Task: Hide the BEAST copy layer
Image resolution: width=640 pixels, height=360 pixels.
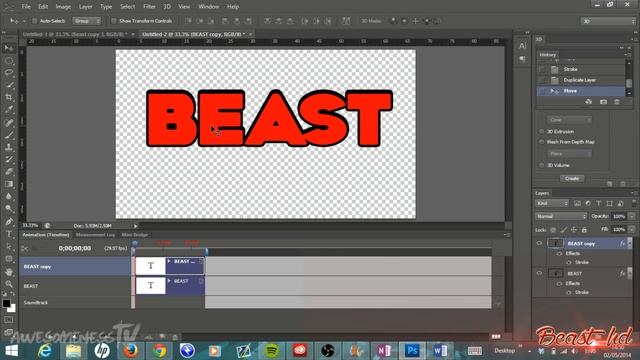Action: click(539, 243)
